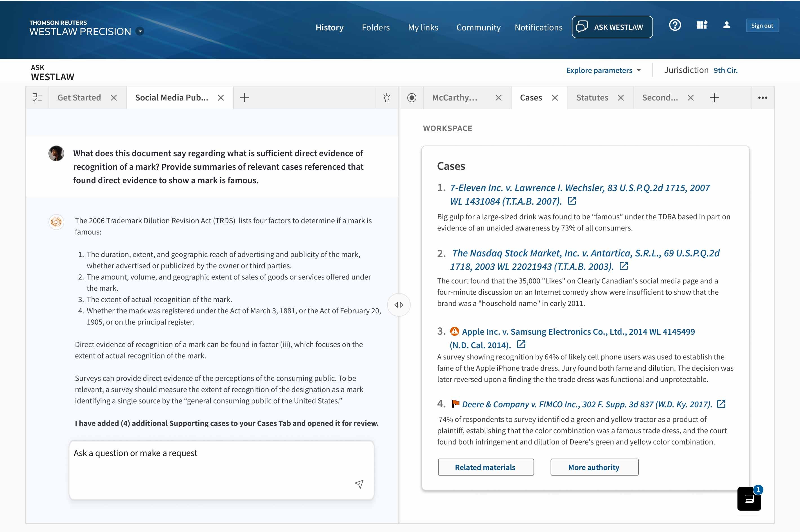800x532 pixels.
Task: Switch to the McCarthy workspace tab
Action: (454, 98)
